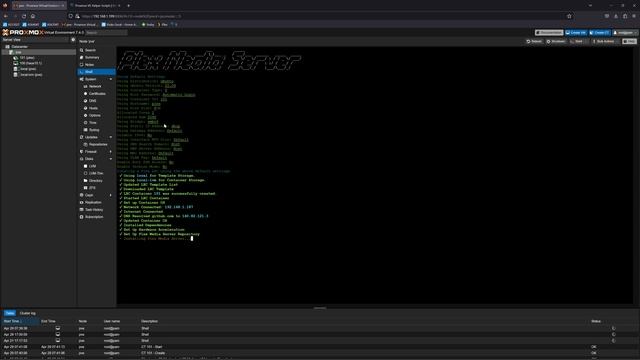Click the Summary page icon
Screen dimensions: 640x360
point(82,58)
